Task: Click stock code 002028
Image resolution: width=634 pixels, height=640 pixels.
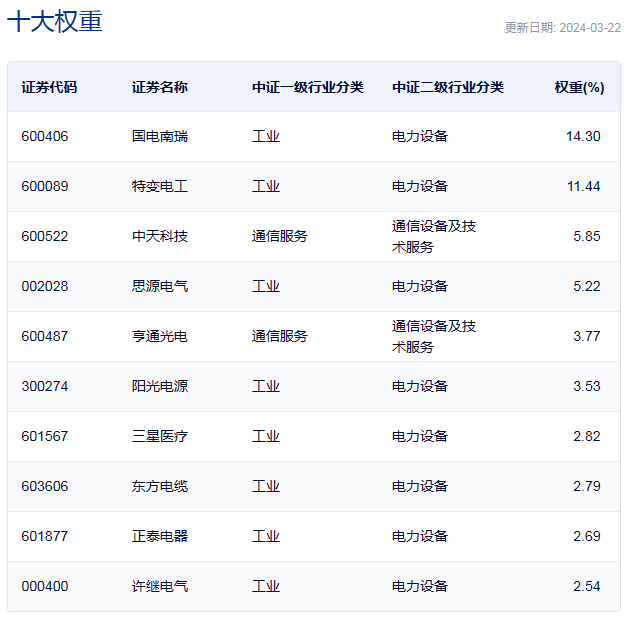Action: [45, 287]
